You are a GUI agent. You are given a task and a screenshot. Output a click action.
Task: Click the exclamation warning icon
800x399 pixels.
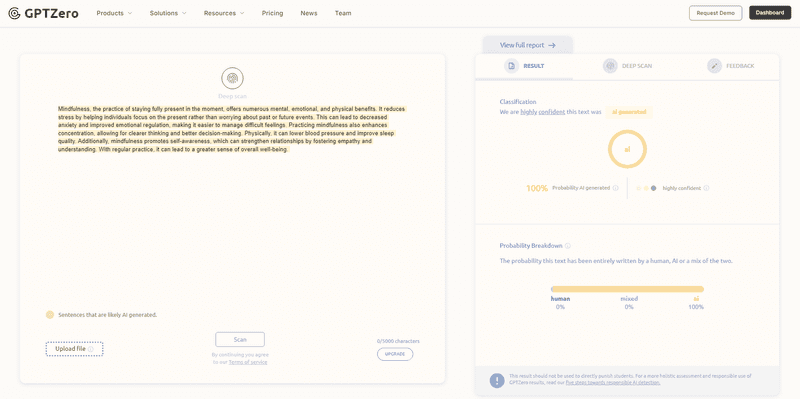pyautogui.click(x=496, y=381)
